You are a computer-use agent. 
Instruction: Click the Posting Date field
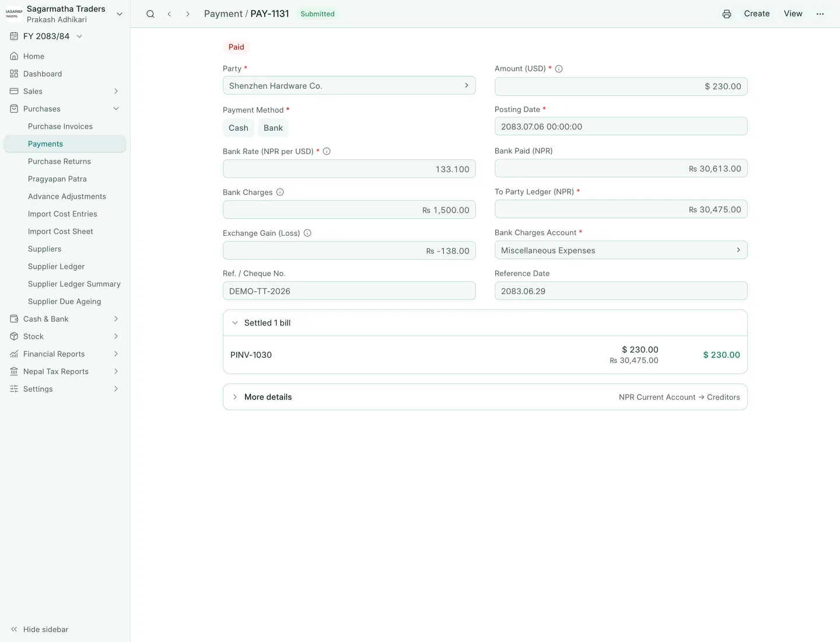pyautogui.click(x=621, y=127)
